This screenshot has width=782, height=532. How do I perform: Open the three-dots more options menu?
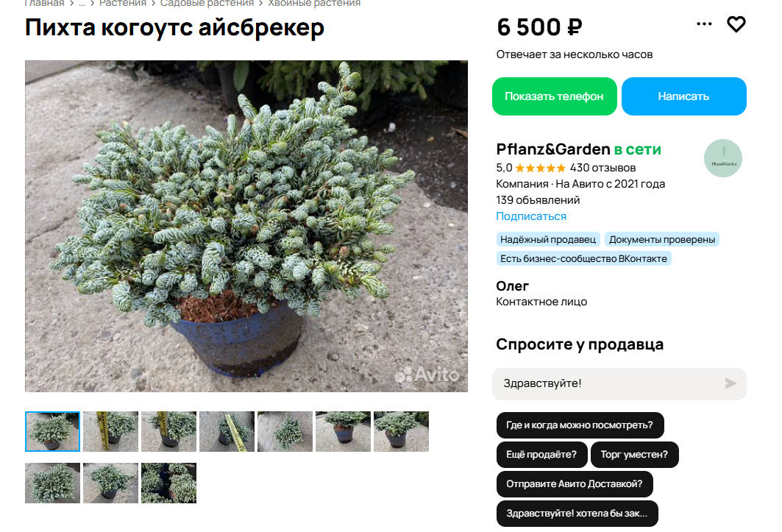[x=704, y=24]
